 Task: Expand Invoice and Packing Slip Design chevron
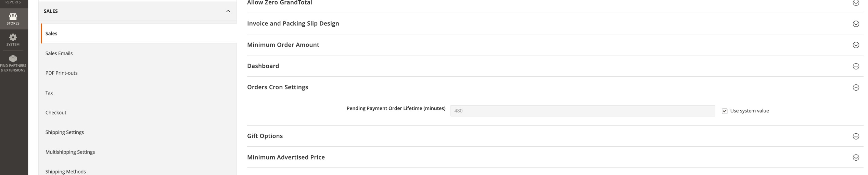coord(855,24)
